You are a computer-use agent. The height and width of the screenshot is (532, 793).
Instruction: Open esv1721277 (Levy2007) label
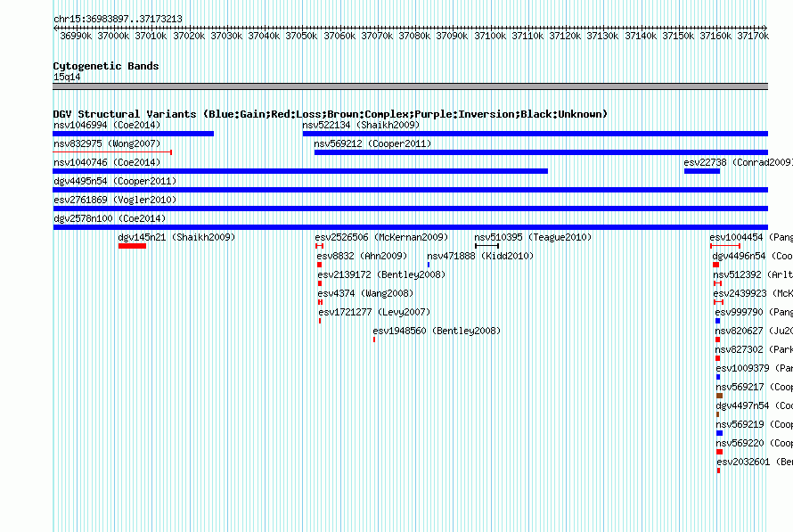click(x=375, y=312)
